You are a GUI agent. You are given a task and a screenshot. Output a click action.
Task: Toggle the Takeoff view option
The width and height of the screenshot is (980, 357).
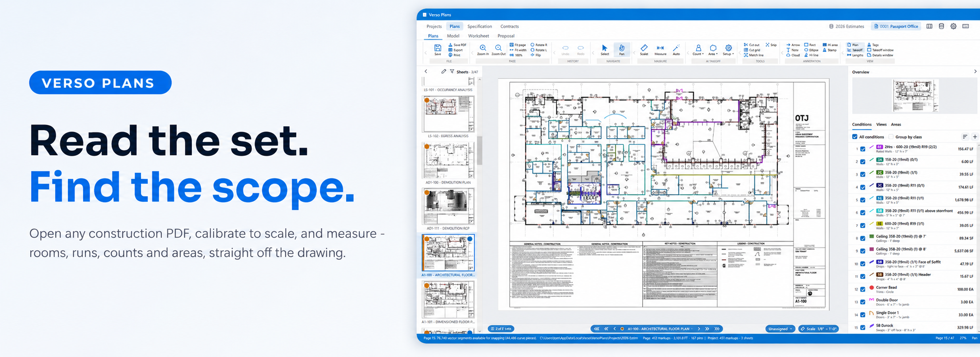pos(855,50)
